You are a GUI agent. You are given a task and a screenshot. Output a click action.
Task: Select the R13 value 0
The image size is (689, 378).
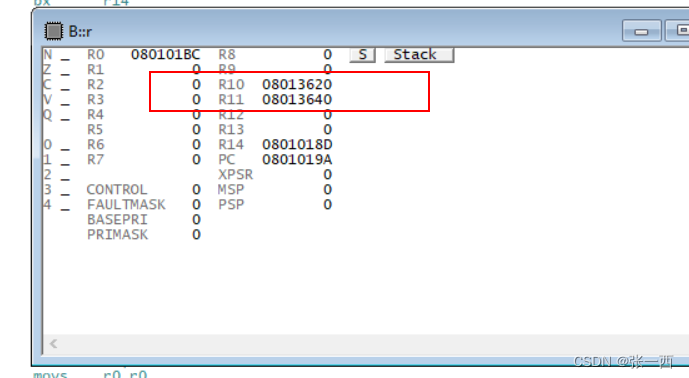pyautogui.click(x=327, y=130)
